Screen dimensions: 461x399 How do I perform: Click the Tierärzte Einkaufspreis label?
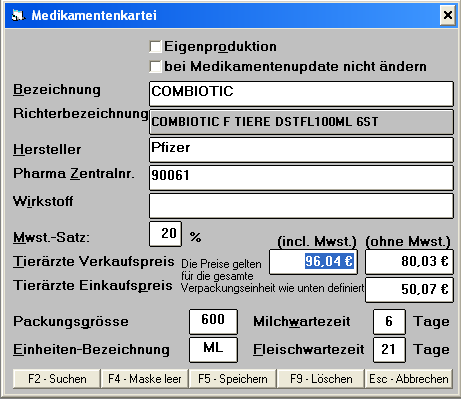[x=93, y=286]
